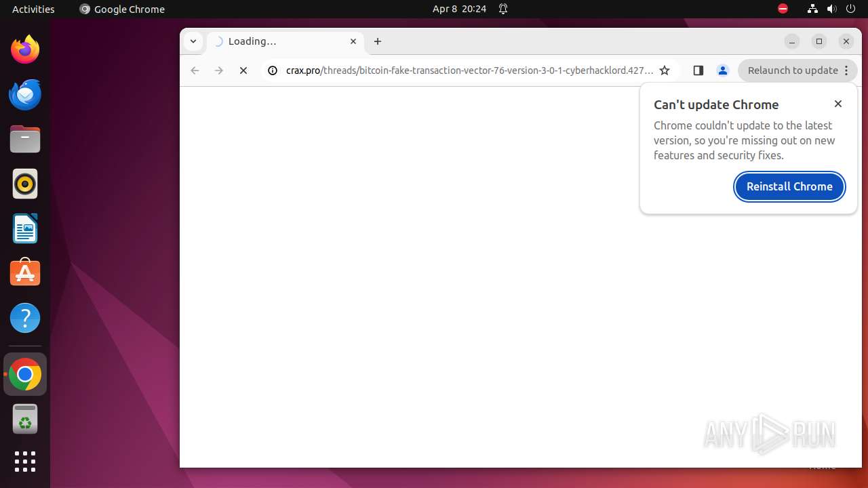868x488 pixels.
Task: Open Google Chrome from the dock
Action: tap(25, 374)
